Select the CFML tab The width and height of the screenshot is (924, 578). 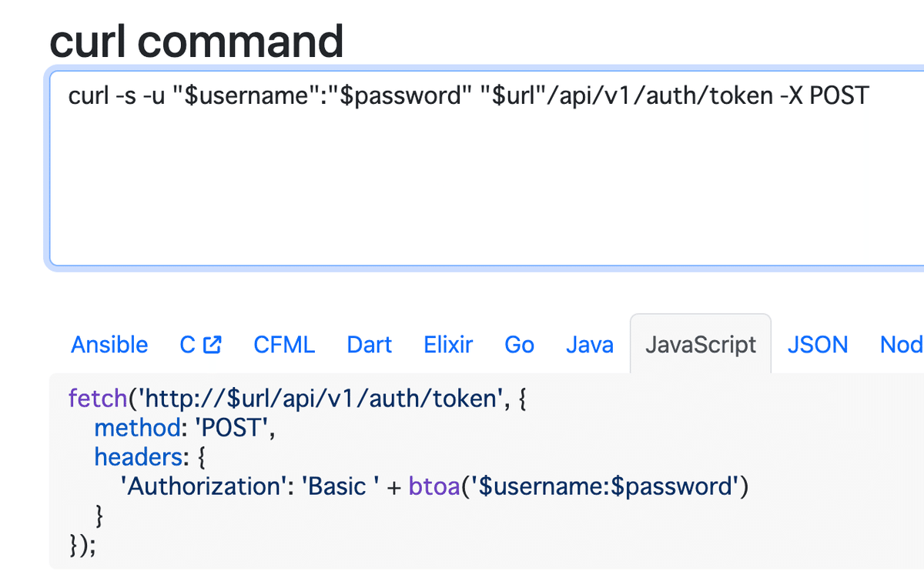coord(284,344)
